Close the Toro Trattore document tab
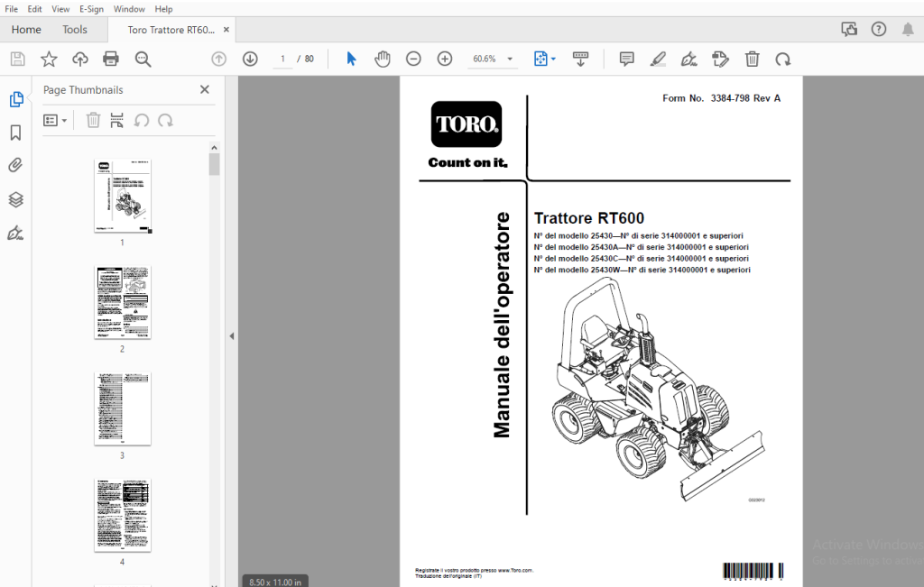This screenshot has width=924, height=587. (x=226, y=30)
